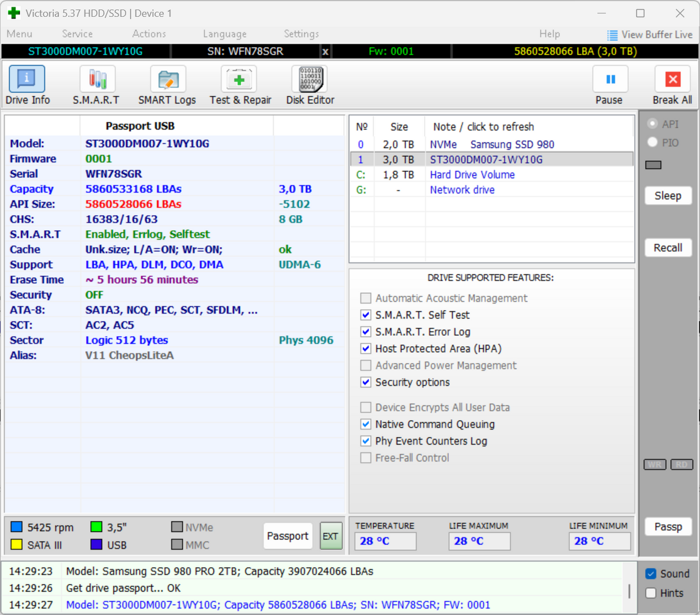This screenshot has width=700, height=615.
Task: Click the Victoria green cross app icon
Action: [14, 13]
